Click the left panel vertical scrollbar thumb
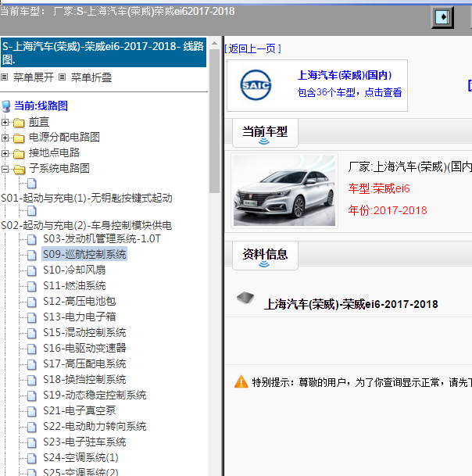 point(214,121)
